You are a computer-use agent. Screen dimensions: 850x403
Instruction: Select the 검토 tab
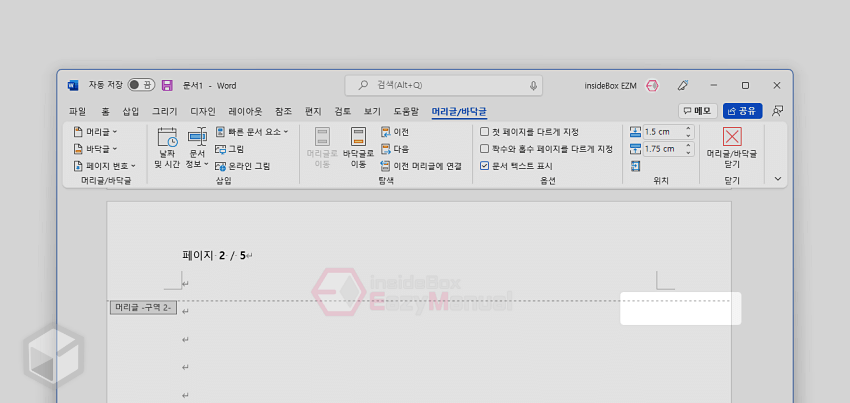[x=343, y=111]
